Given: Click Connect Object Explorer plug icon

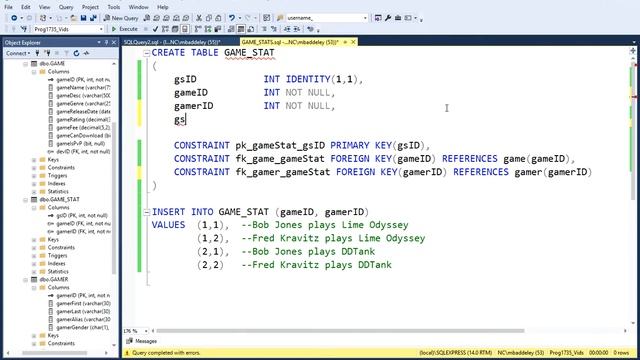Looking at the screenshot, I should 37,53.
